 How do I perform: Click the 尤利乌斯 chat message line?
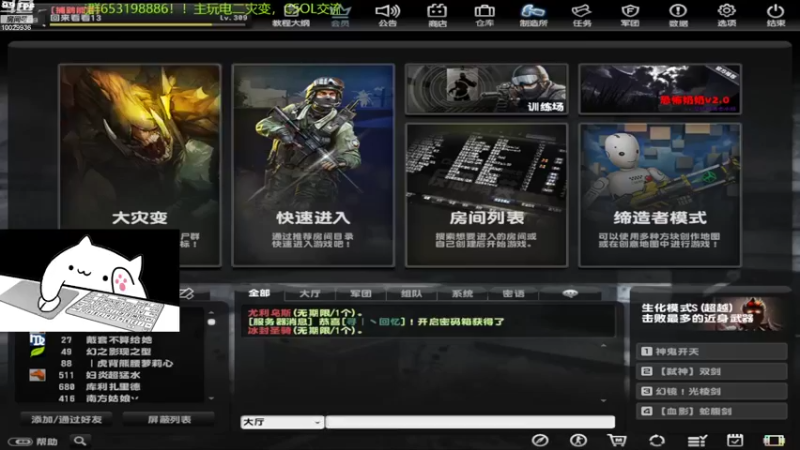click(x=305, y=313)
